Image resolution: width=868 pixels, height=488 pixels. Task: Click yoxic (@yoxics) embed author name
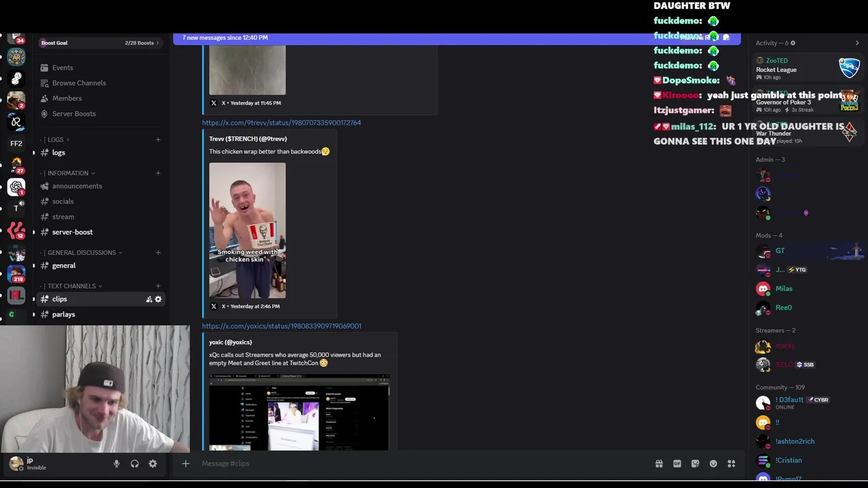pyautogui.click(x=231, y=342)
